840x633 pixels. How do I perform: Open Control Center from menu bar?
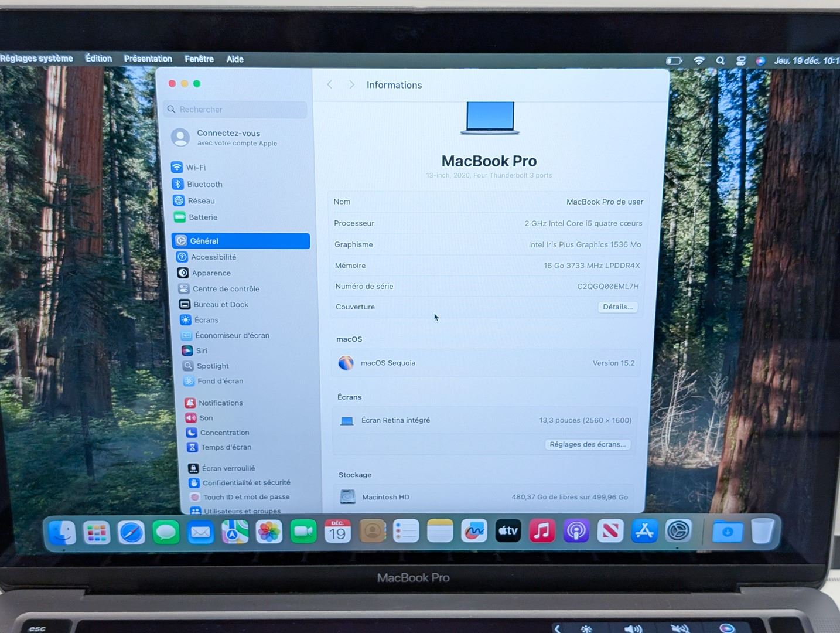741,61
